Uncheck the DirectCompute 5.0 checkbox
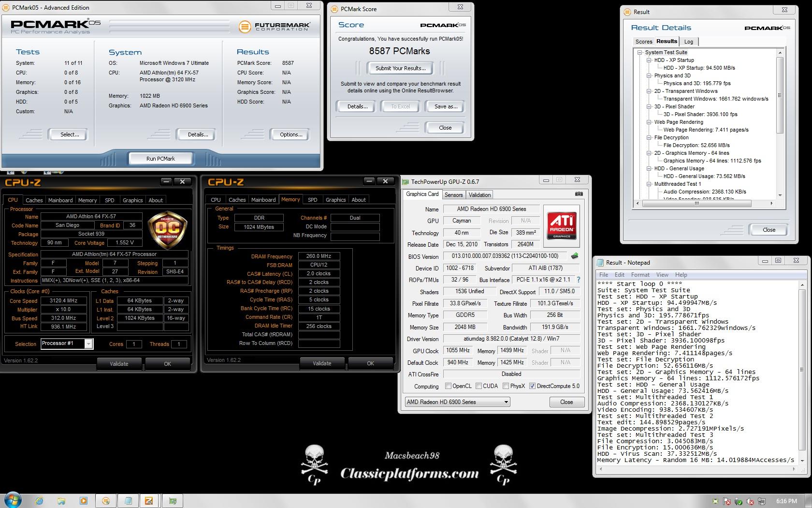Viewport: 812px width, 508px height. [532, 386]
